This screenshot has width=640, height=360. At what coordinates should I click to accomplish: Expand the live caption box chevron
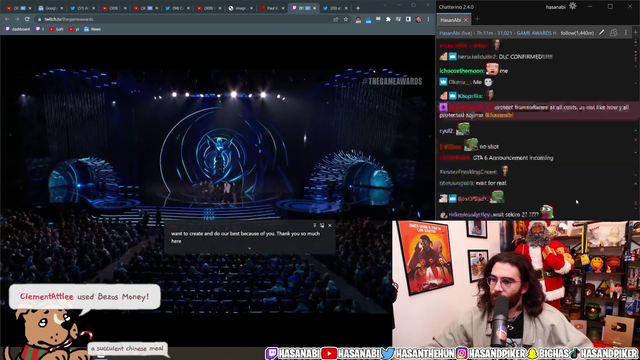(x=249, y=248)
